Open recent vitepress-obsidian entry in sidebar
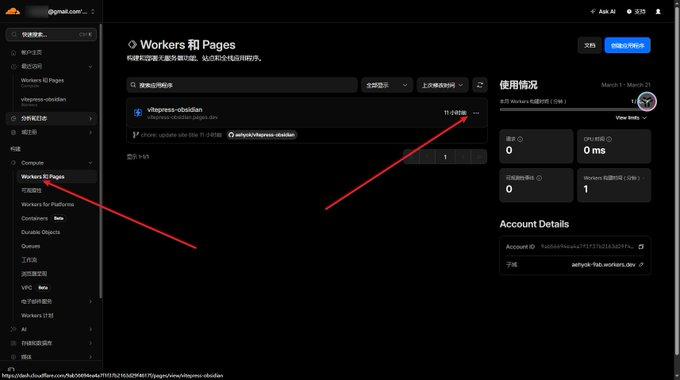This screenshot has width=680, height=380. (43, 101)
